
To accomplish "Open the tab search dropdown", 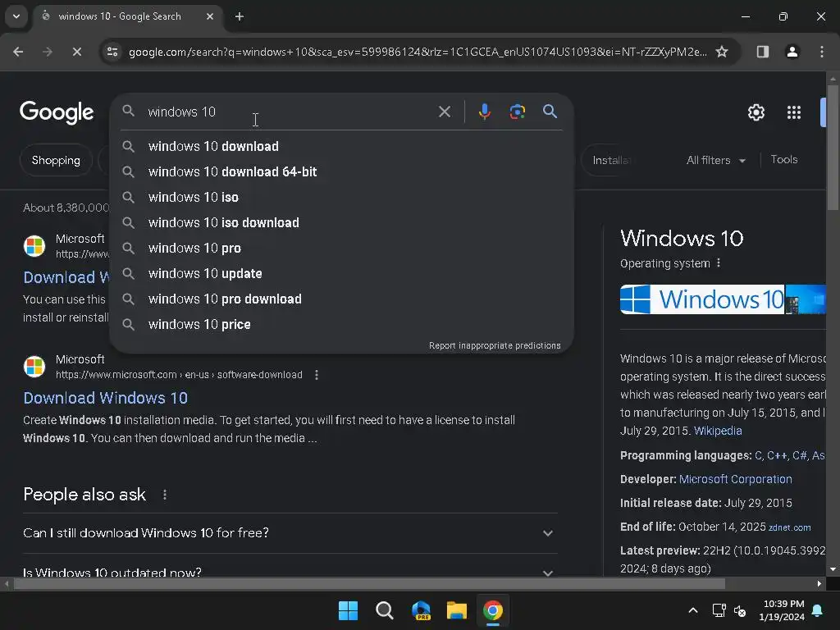I will [16, 16].
